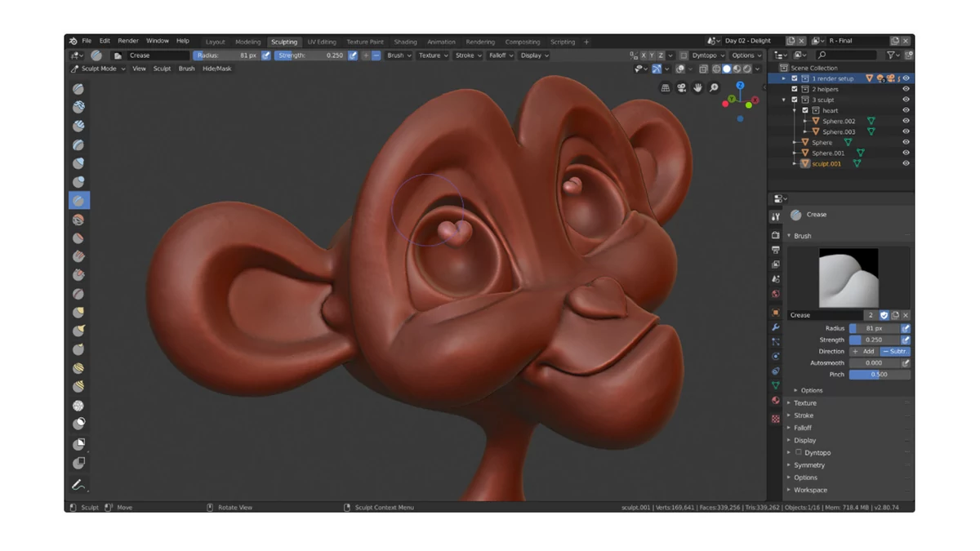Open Output properties tab icon
Viewport: 980px width, 551px height.
coord(775,250)
